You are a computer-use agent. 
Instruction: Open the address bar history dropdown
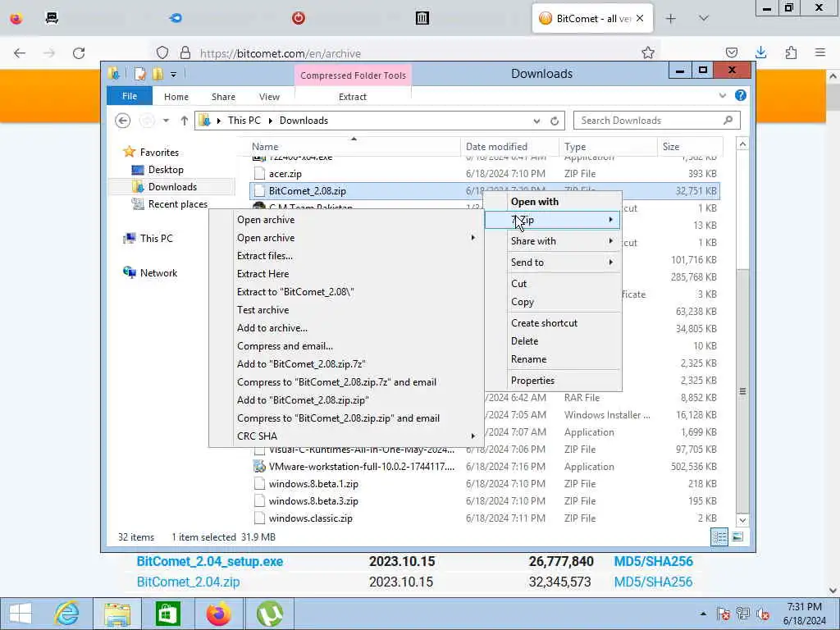(x=536, y=121)
